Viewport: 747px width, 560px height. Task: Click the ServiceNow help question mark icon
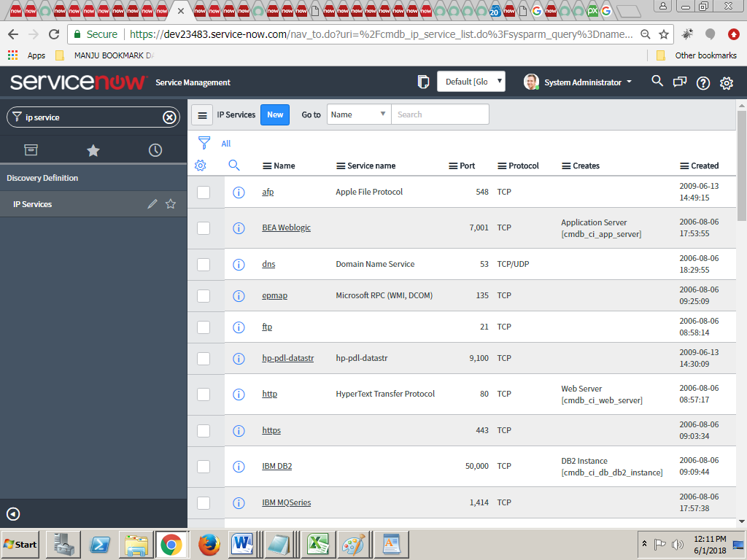tap(703, 82)
